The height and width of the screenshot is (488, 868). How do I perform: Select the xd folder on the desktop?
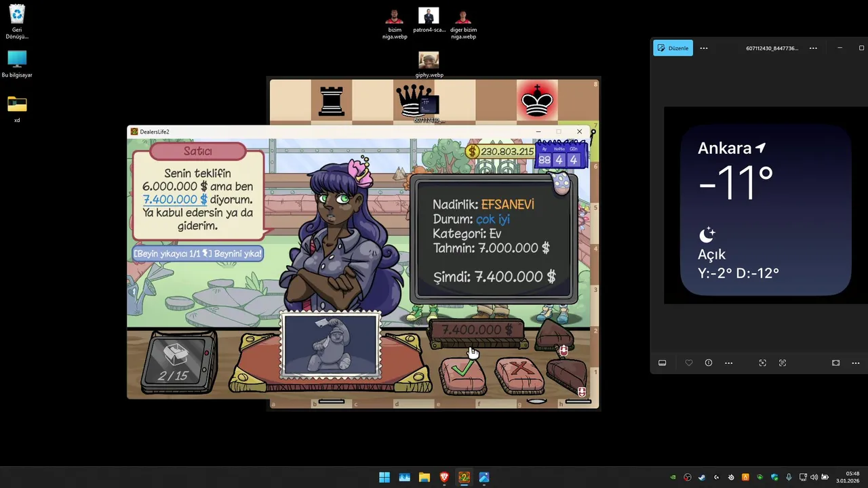pos(17,109)
